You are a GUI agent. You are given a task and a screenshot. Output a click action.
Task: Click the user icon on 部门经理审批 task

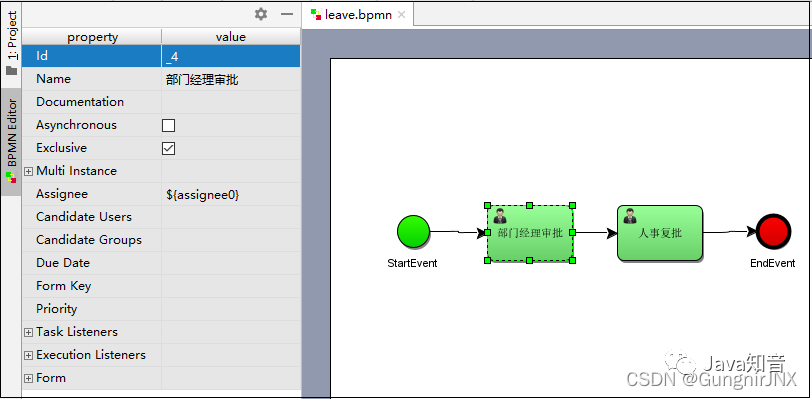(x=500, y=216)
